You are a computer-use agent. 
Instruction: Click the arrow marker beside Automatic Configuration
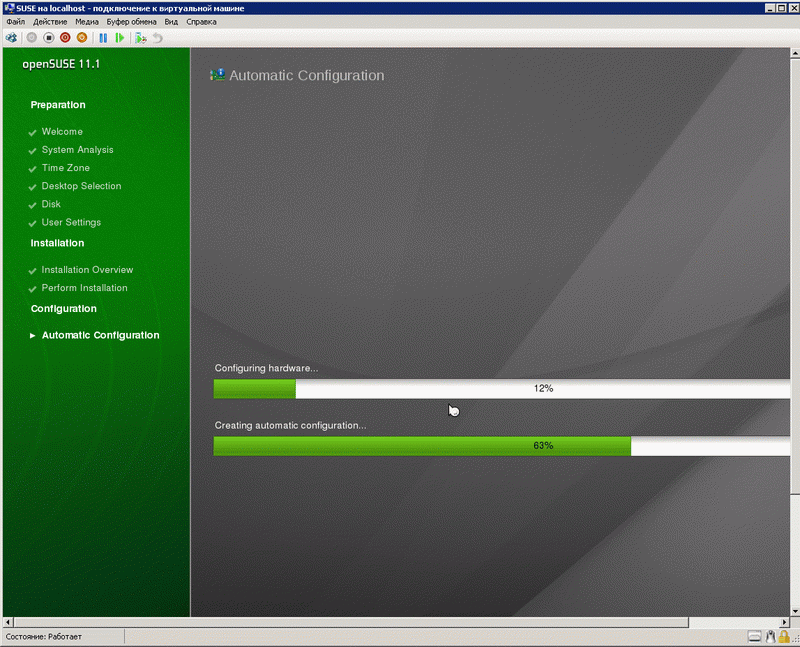[32, 335]
